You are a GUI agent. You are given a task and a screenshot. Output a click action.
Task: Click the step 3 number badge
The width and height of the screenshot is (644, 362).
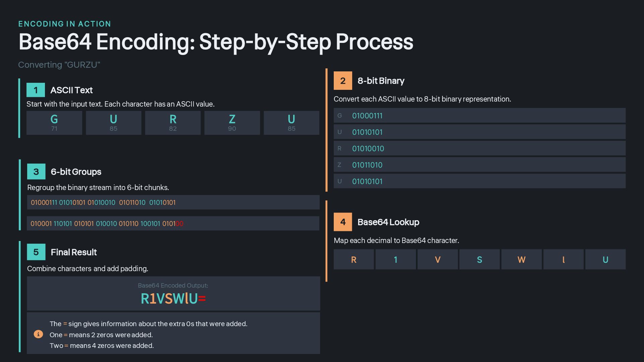[x=36, y=172]
